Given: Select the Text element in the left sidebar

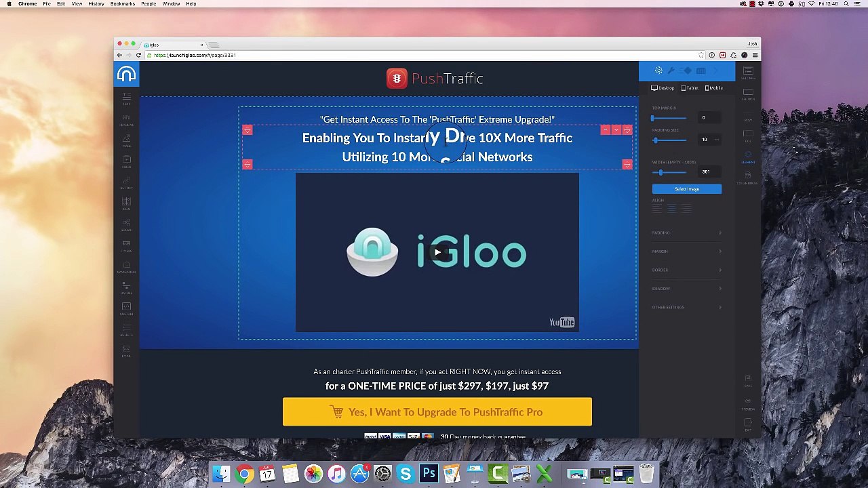Looking at the screenshot, I should pyautogui.click(x=127, y=99).
